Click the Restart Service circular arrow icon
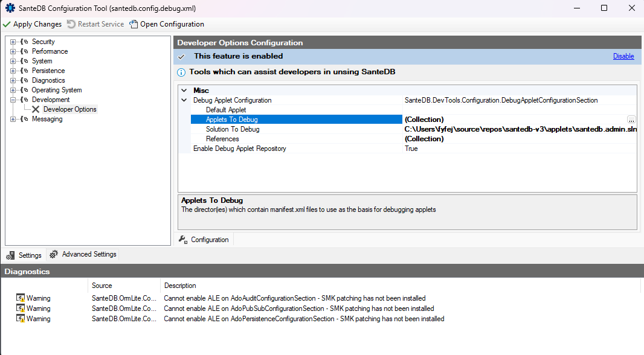 pyautogui.click(x=71, y=24)
